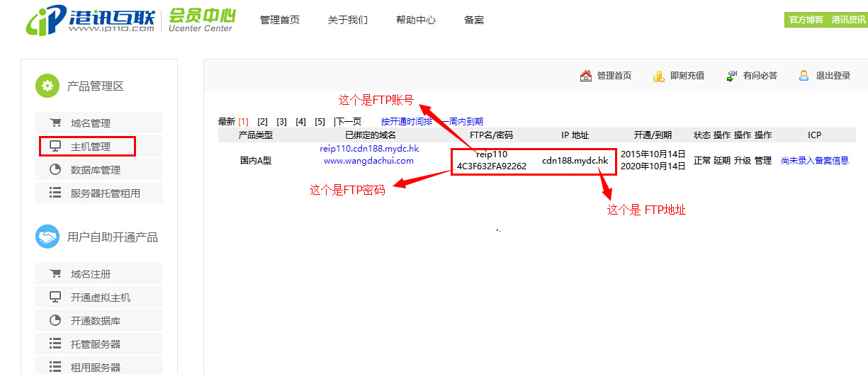Click IP address cdn188.mydc.hk
This screenshot has height=374, width=868.
pyautogui.click(x=575, y=161)
